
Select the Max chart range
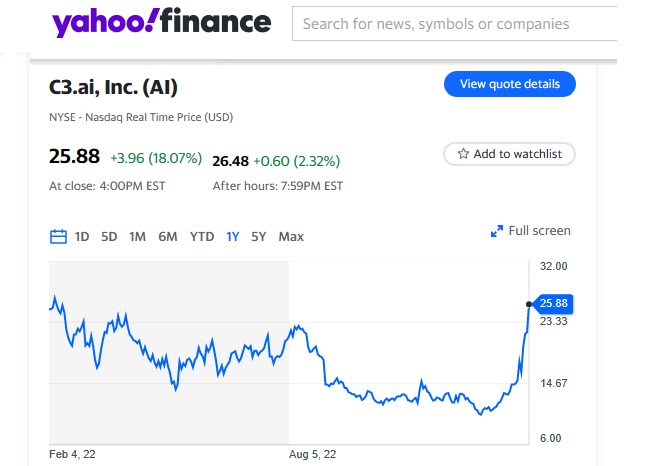click(291, 237)
